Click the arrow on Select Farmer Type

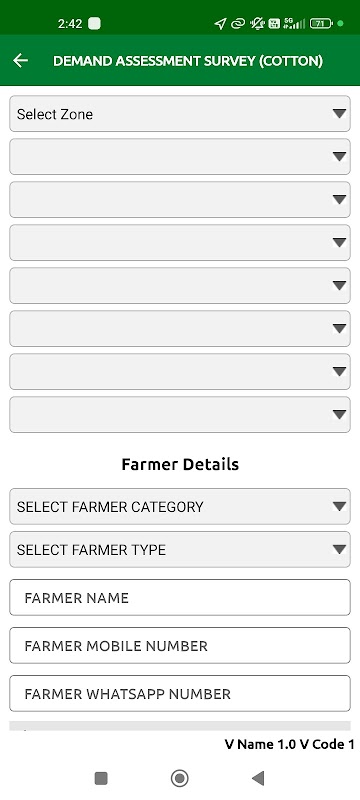coord(339,549)
